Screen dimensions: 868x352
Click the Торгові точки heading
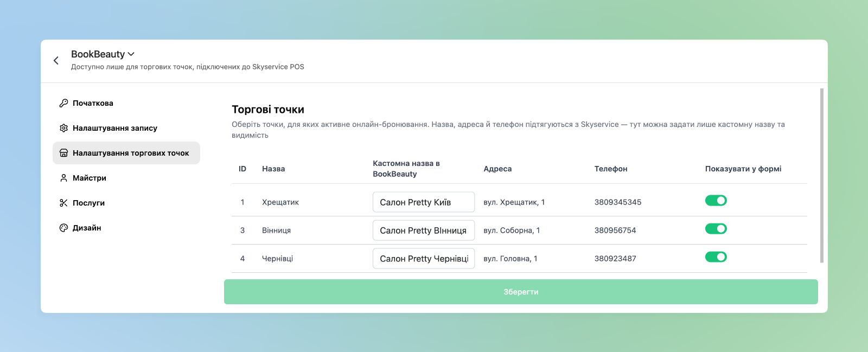[x=268, y=110]
